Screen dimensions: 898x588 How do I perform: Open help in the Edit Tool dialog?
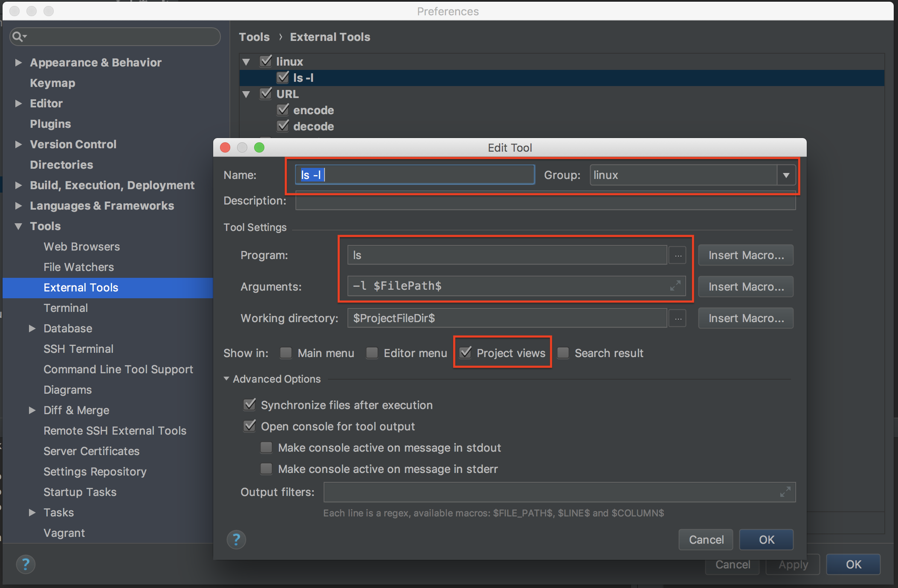[236, 539]
